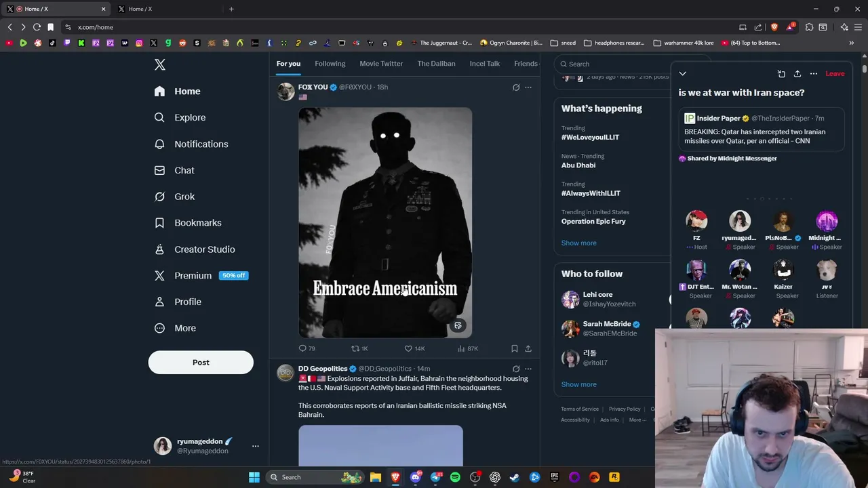Open trending #WeLoveyouILLIT
Image resolution: width=868 pixels, height=488 pixels.
(x=590, y=137)
